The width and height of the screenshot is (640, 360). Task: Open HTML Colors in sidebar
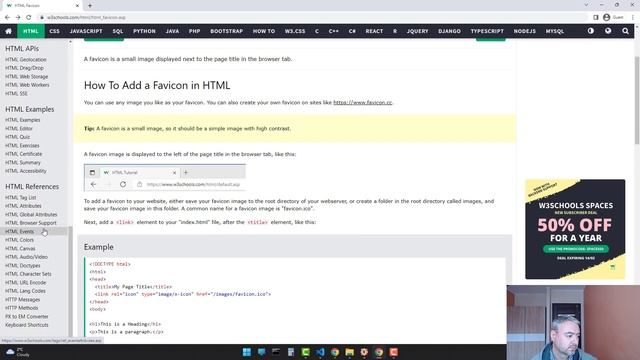pyautogui.click(x=19, y=240)
